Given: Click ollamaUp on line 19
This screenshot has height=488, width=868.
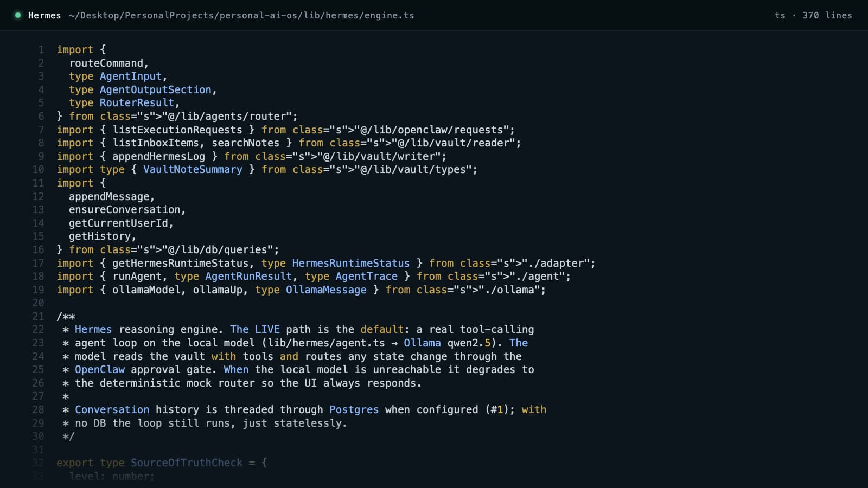Looking at the screenshot, I should 218,290.
